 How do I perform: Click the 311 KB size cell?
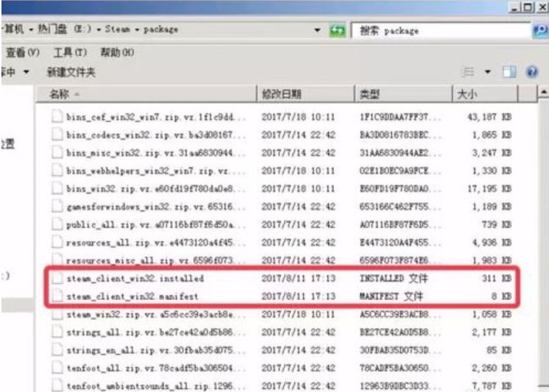point(496,279)
